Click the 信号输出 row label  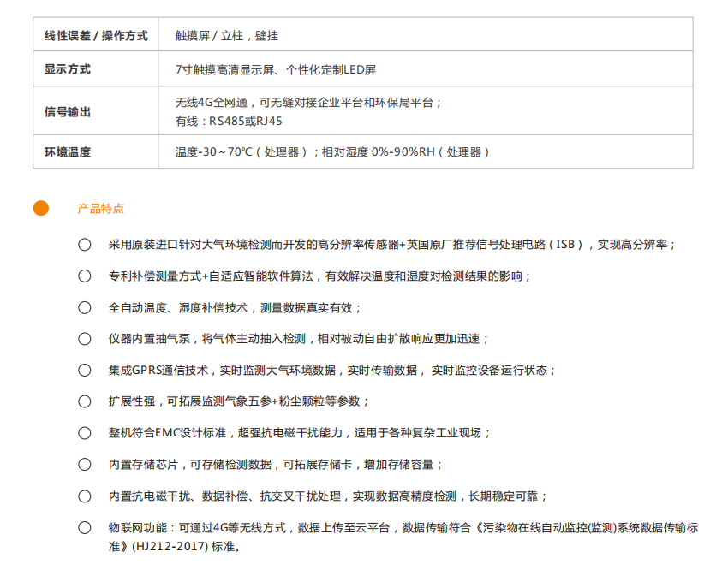(68, 111)
